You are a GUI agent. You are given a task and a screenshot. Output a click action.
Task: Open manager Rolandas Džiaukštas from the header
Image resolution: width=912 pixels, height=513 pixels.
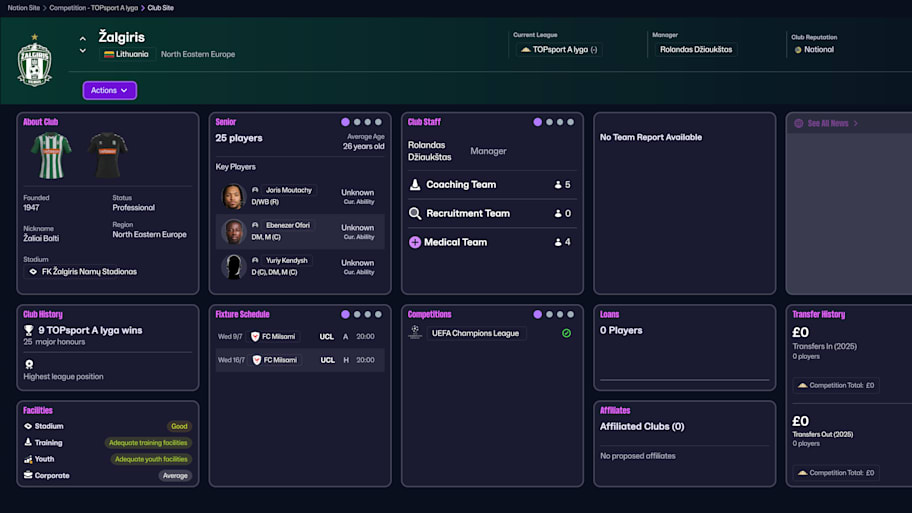click(x=696, y=49)
